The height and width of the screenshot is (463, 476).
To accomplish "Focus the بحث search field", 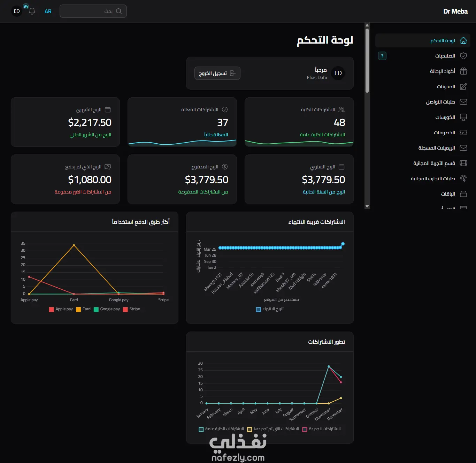I will click(93, 11).
